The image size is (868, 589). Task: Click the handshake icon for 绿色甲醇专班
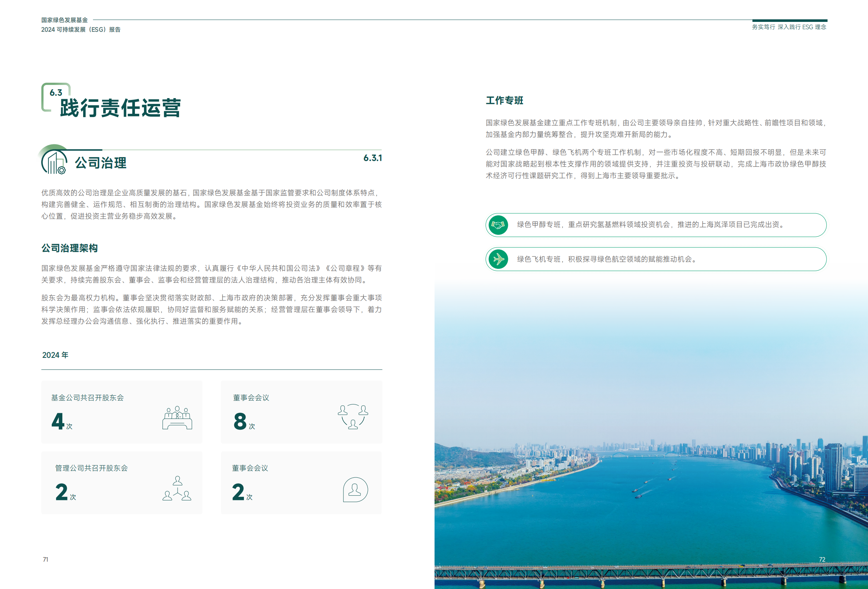(x=498, y=225)
